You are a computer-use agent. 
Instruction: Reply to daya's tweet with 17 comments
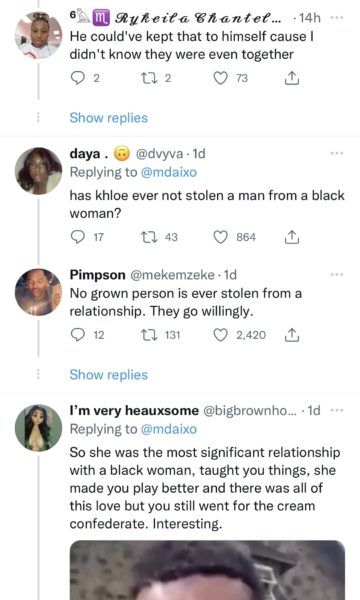pos(78,237)
